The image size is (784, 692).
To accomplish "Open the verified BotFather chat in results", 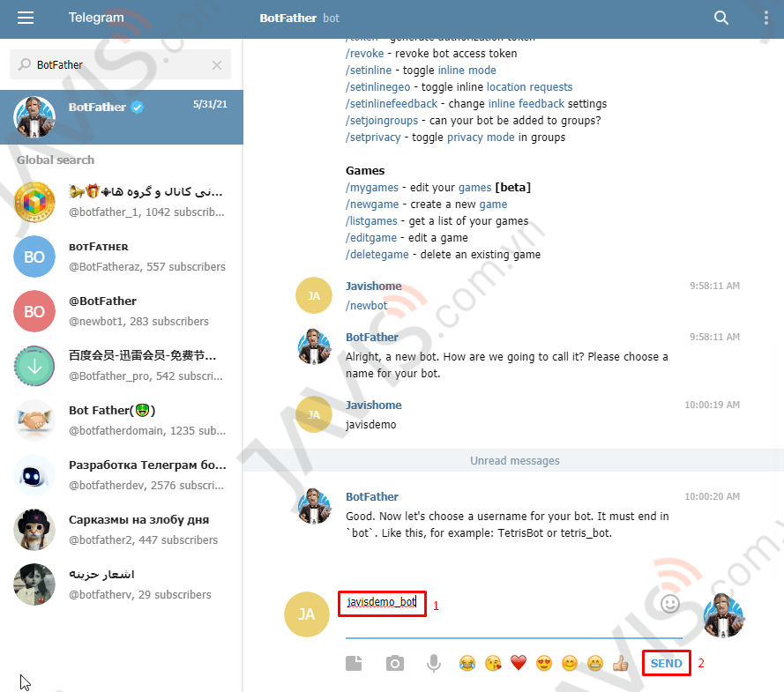I will pyautogui.click(x=122, y=117).
